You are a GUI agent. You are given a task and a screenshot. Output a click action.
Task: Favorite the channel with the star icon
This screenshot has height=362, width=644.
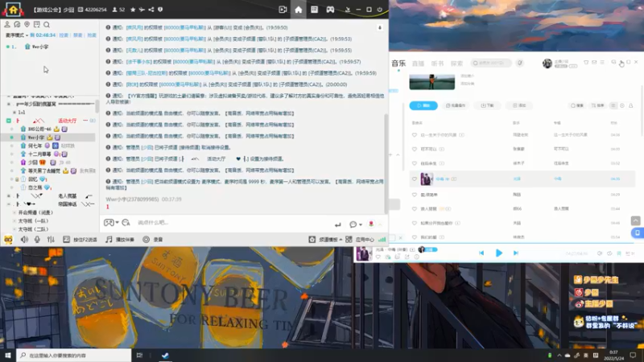pos(133,10)
